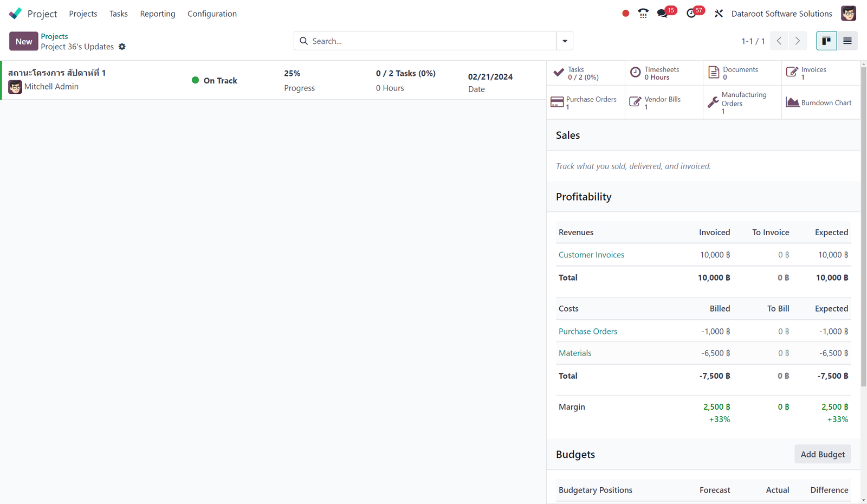Open the Tasks menu
Screen dimensions: 867x504
pyautogui.click(x=119, y=14)
